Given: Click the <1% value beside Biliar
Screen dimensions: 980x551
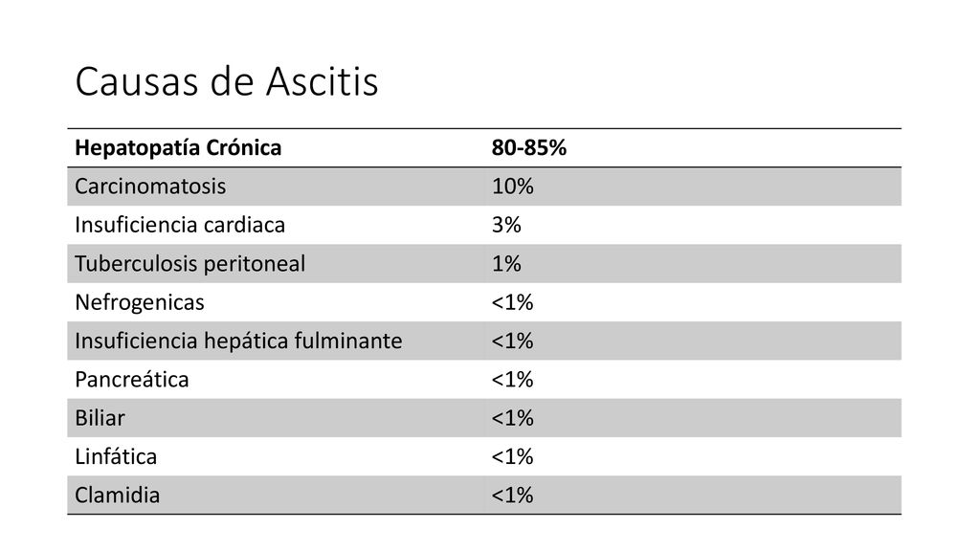Looking at the screenshot, I should pos(513,418).
